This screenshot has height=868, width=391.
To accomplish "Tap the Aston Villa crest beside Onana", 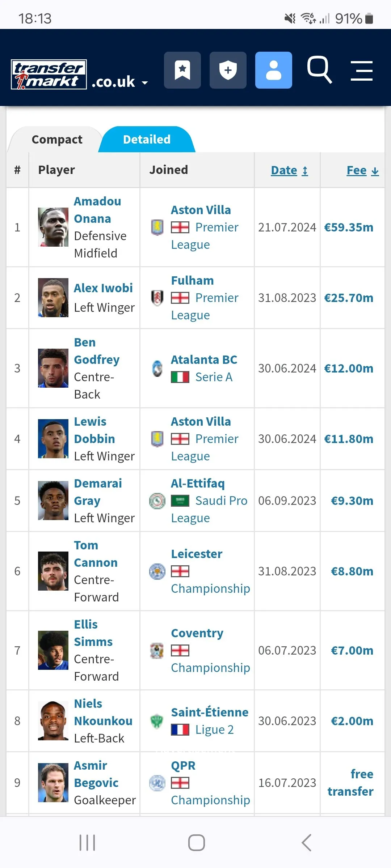I will [157, 227].
